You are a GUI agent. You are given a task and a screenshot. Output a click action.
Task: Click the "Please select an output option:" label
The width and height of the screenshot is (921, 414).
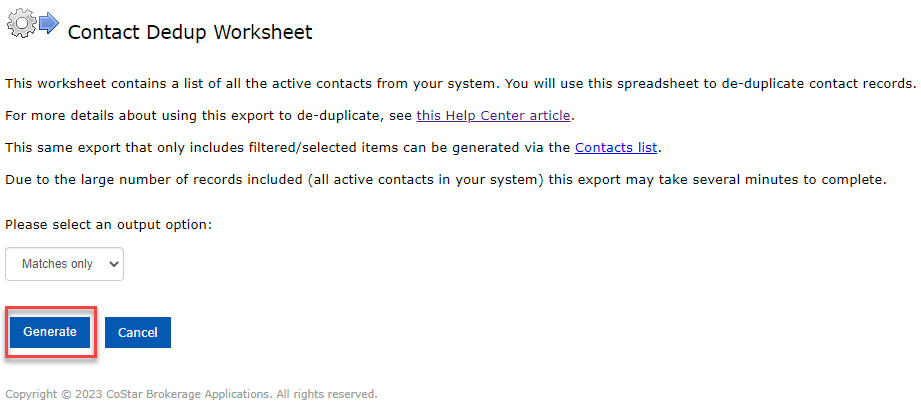pos(109,225)
